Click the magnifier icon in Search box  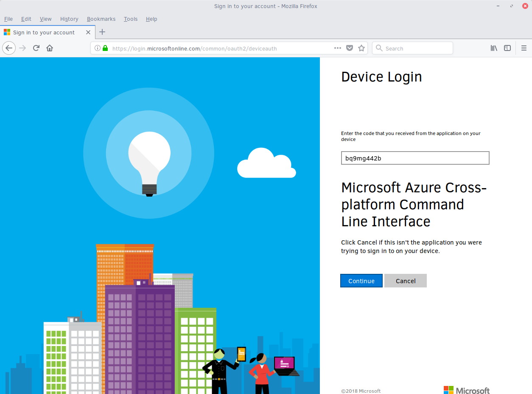(x=379, y=48)
